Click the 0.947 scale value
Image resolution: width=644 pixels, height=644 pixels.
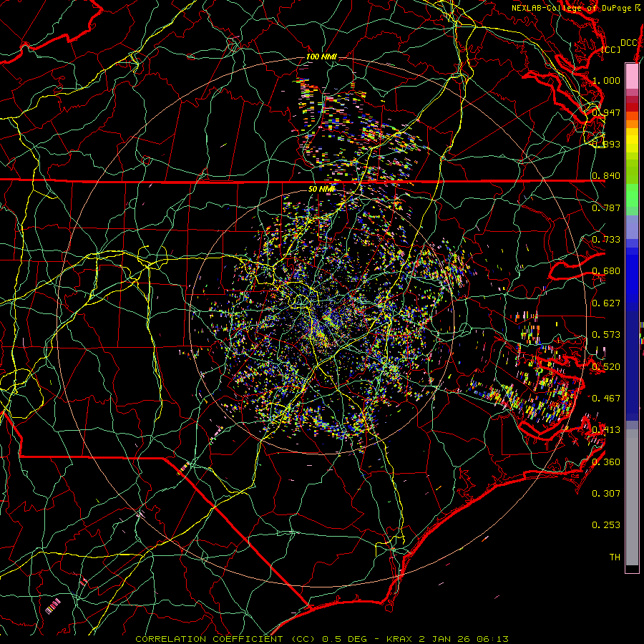click(606, 112)
